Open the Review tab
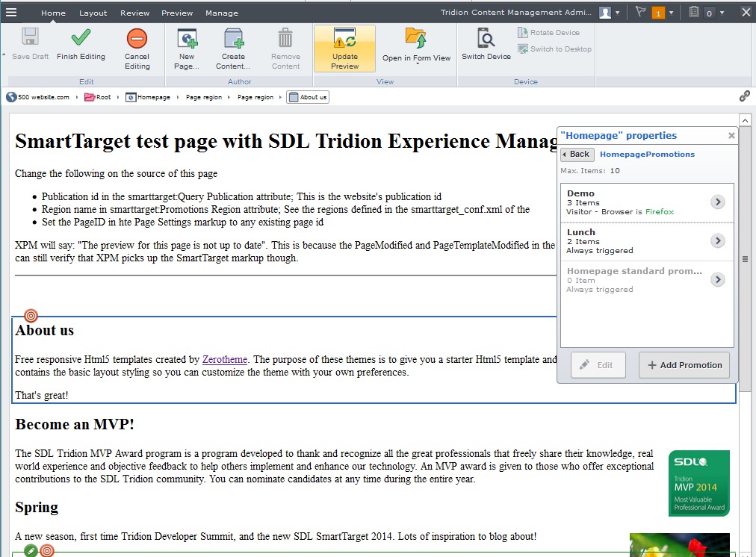 tap(135, 13)
